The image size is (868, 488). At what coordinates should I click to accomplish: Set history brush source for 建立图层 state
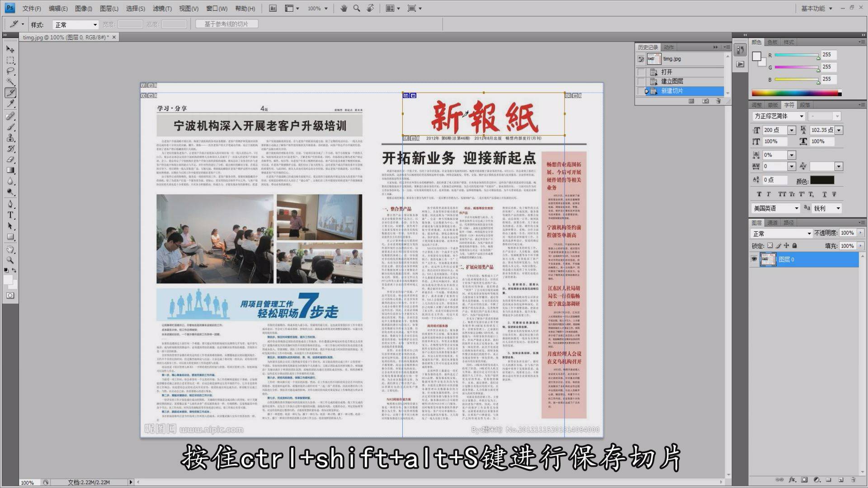[x=641, y=81]
